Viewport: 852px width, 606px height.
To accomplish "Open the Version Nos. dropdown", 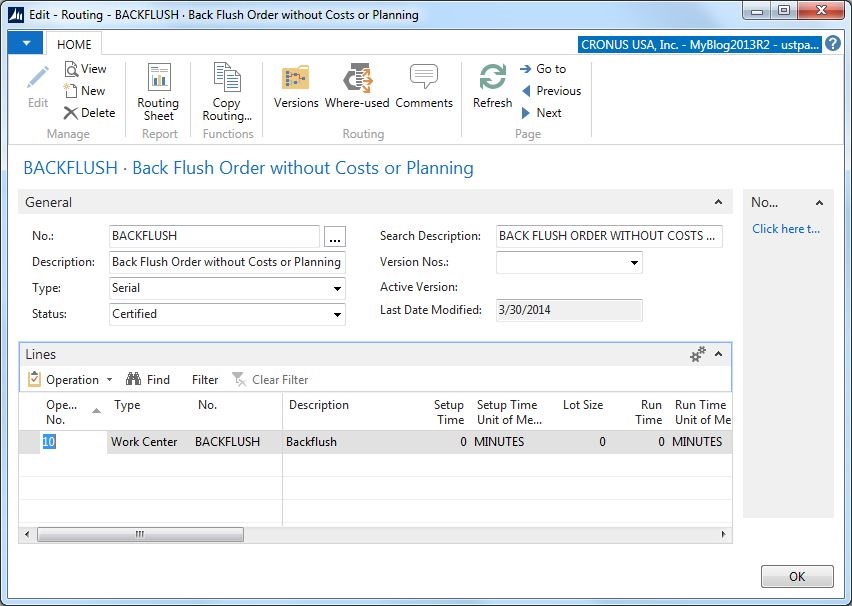I will tap(634, 263).
